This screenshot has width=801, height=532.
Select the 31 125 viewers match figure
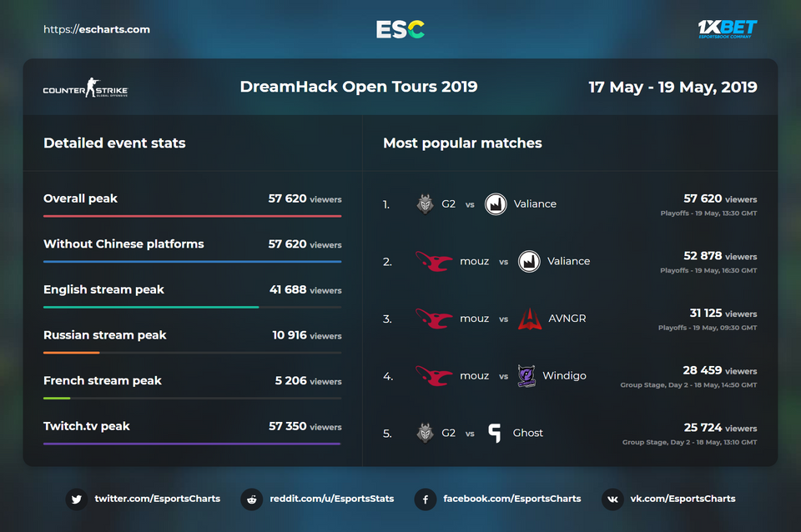point(723,313)
